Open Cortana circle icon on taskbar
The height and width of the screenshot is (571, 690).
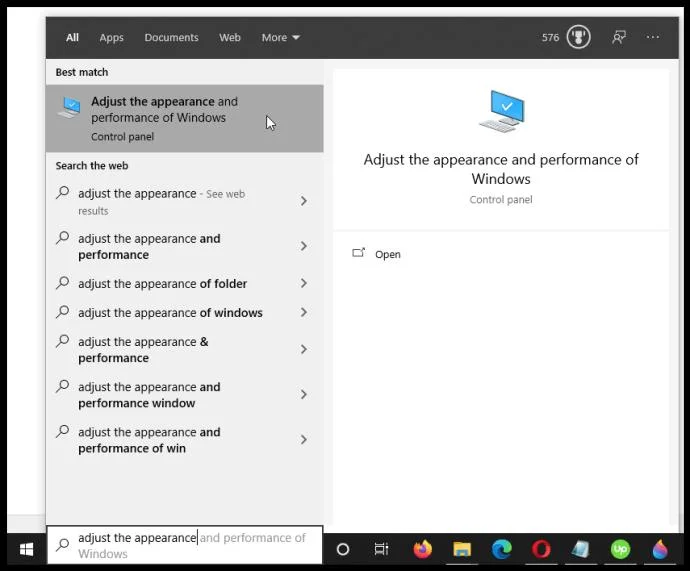(343, 549)
